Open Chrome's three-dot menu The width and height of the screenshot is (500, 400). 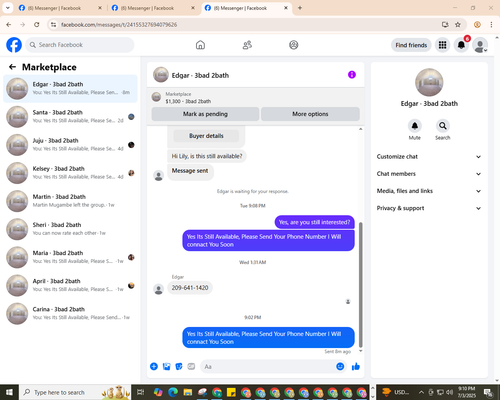coord(491,25)
